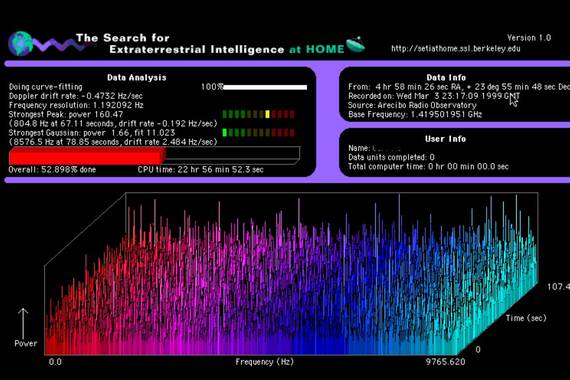Click 'Data units completed: 0' line
Viewport: 570px width, 380px height.
coord(391,157)
